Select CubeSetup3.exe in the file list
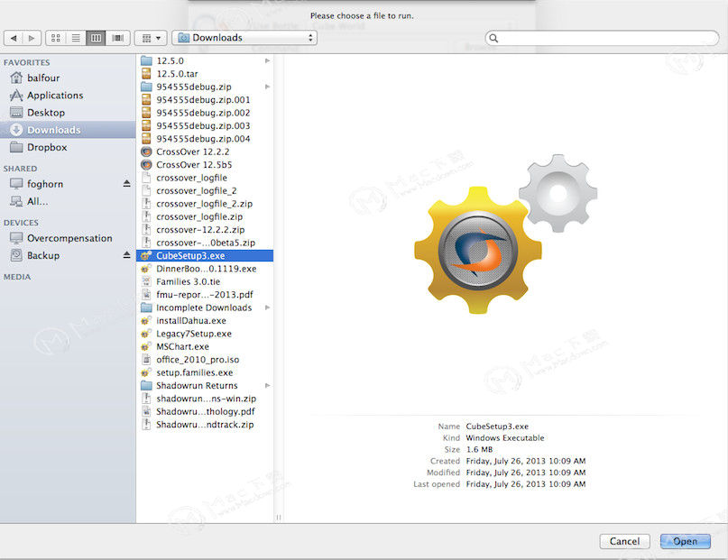 205,255
